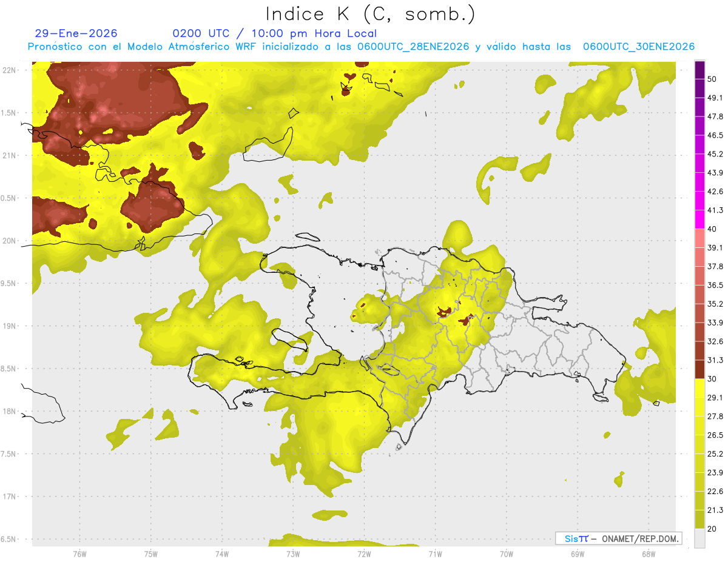Screen dimensions: 728x562
Task: Click the colorbar value "36.5"
Action: click(x=715, y=285)
